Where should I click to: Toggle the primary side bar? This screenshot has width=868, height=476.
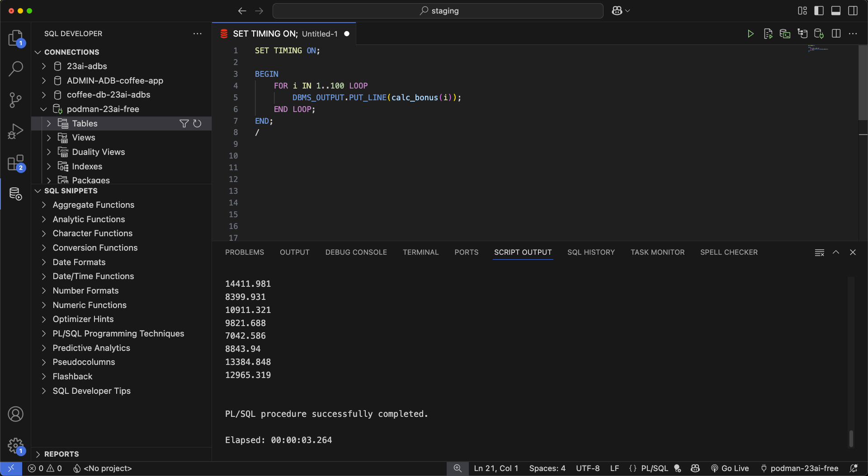[x=819, y=11]
